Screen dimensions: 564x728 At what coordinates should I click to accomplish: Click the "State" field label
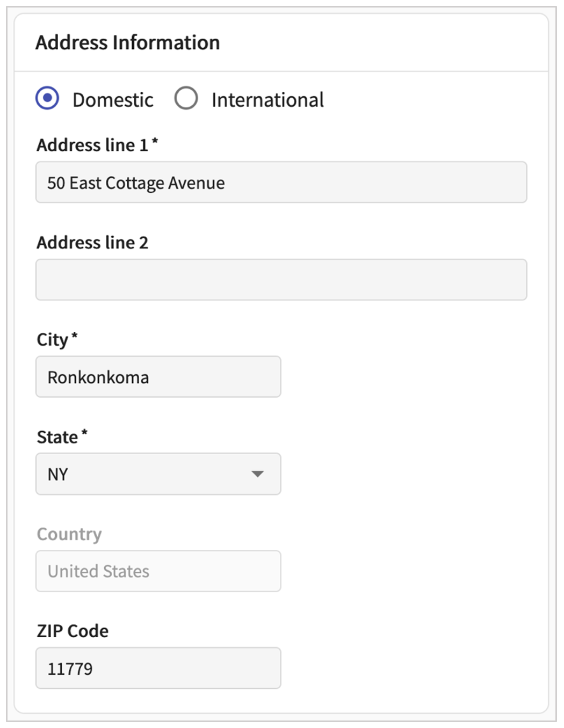pyautogui.click(x=57, y=437)
